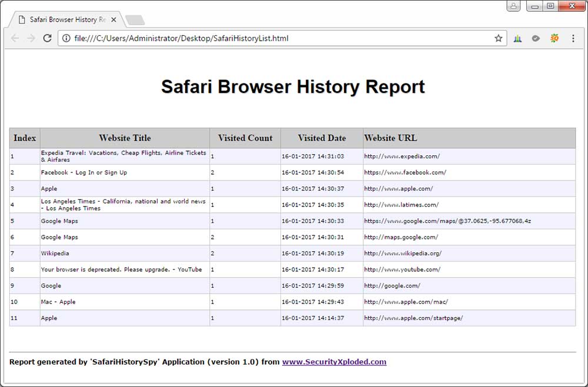Click the Visited Date column header
The width and height of the screenshot is (588, 387).
click(x=322, y=138)
